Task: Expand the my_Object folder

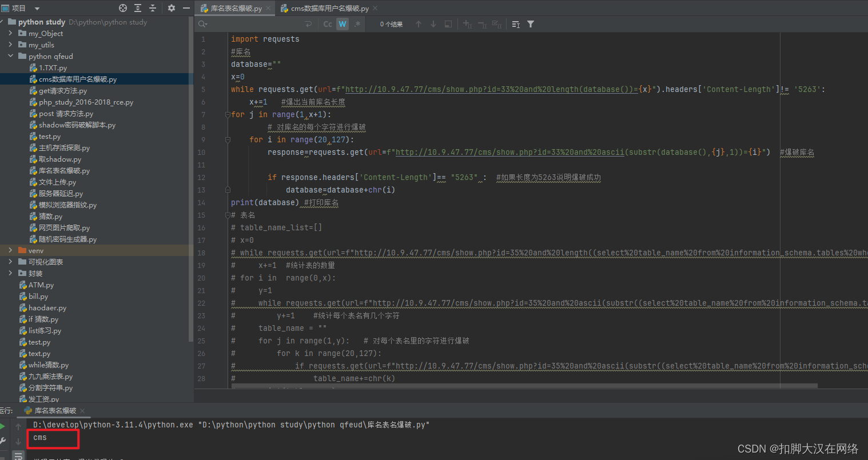Action: [x=10, y=33]
